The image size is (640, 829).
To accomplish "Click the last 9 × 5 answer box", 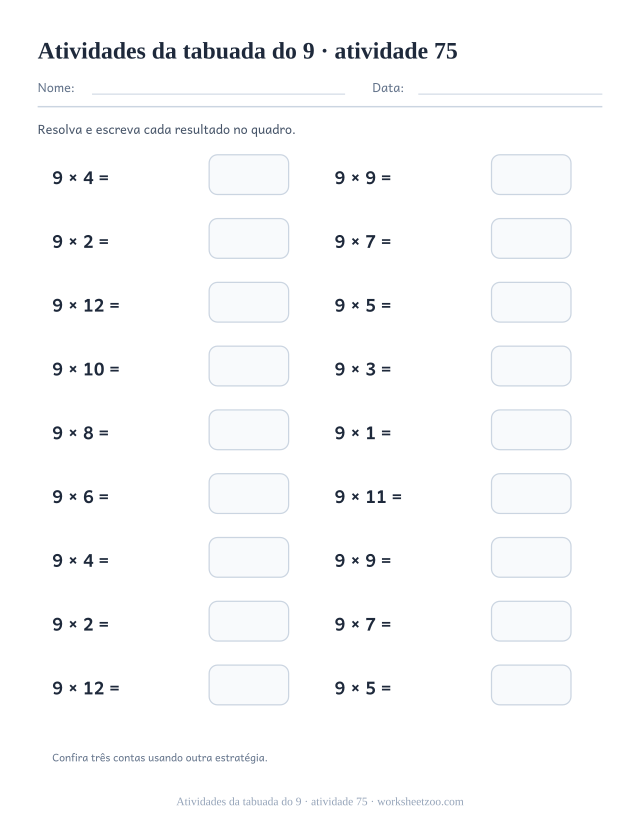I will pyautogui.click(x=531, y=685).
